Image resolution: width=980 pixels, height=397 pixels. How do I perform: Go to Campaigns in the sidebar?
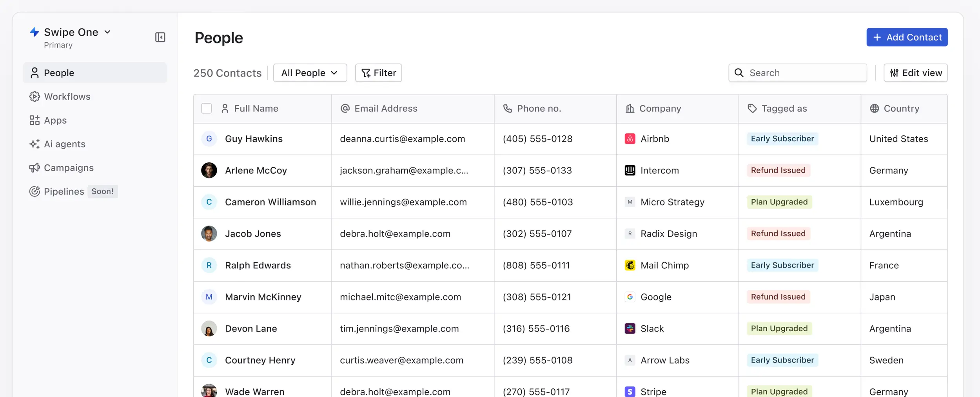click(69, 168)
